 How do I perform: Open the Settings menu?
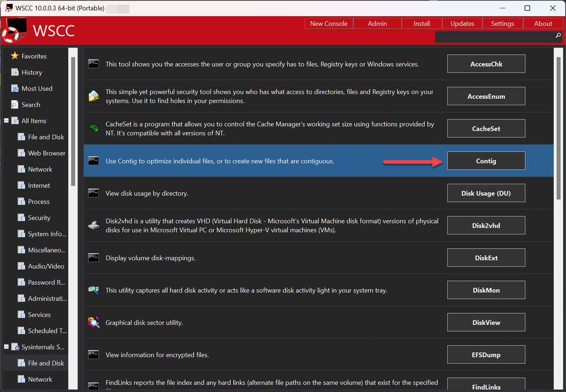pyautogui.click(x=502, y=24)
